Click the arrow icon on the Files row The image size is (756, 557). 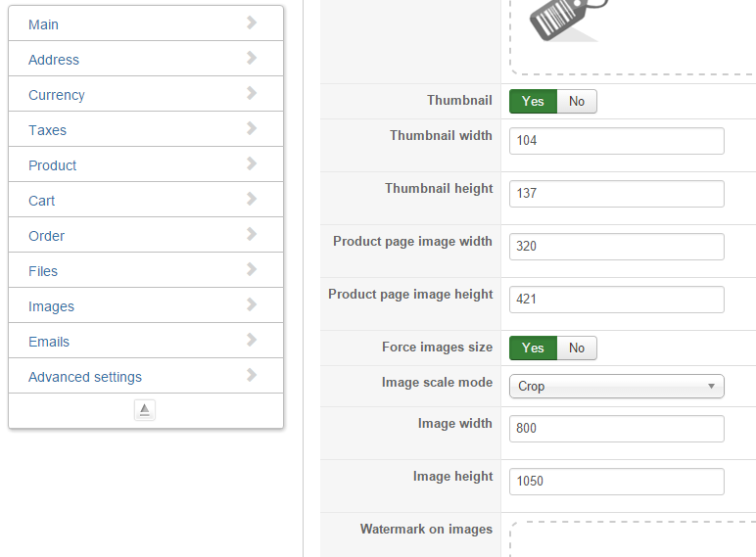pyautogui.click(x=252, y=269)
